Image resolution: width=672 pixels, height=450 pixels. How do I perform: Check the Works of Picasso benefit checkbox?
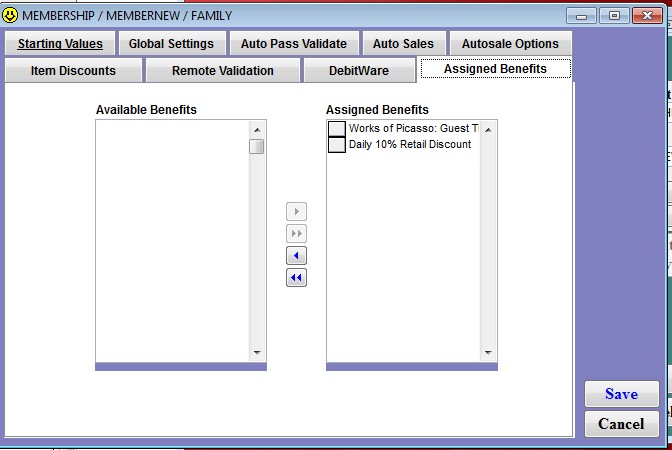coord(337,129)
